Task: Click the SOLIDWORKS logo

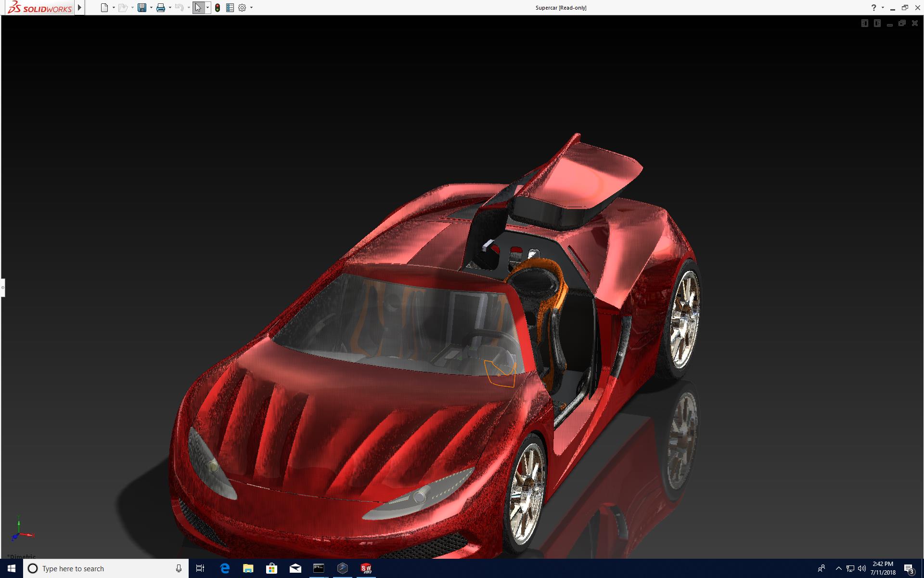Action: tap(40, 8)
